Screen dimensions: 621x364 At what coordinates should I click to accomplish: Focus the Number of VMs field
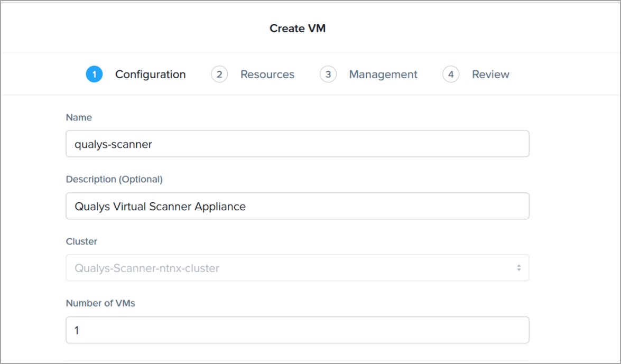click(297, 330)
